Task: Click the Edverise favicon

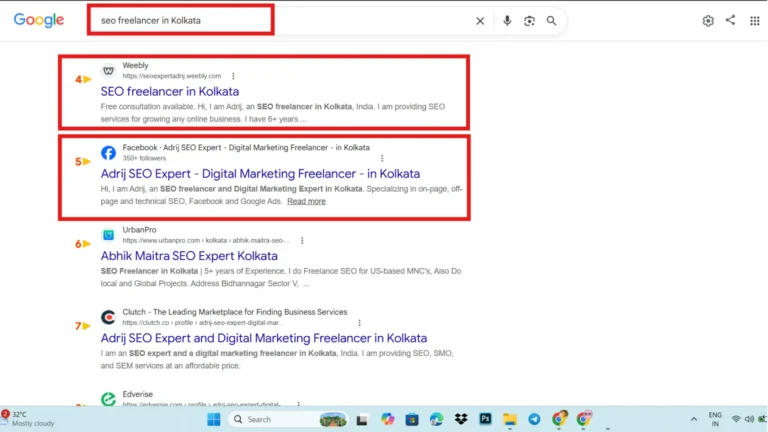Action: point(108,399)
